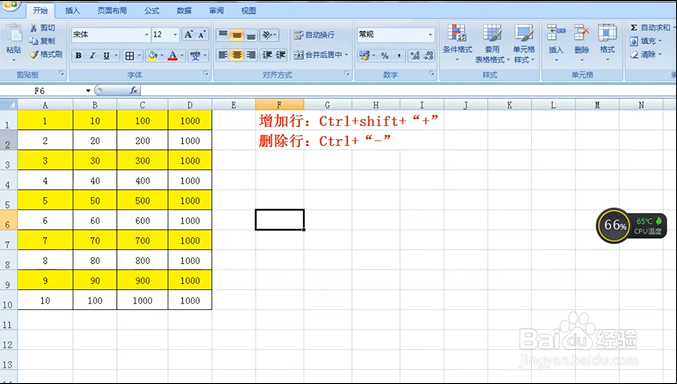This screenshot has height=384, width=677.
Task: Toggle Underline formatting
Action: 106,55
